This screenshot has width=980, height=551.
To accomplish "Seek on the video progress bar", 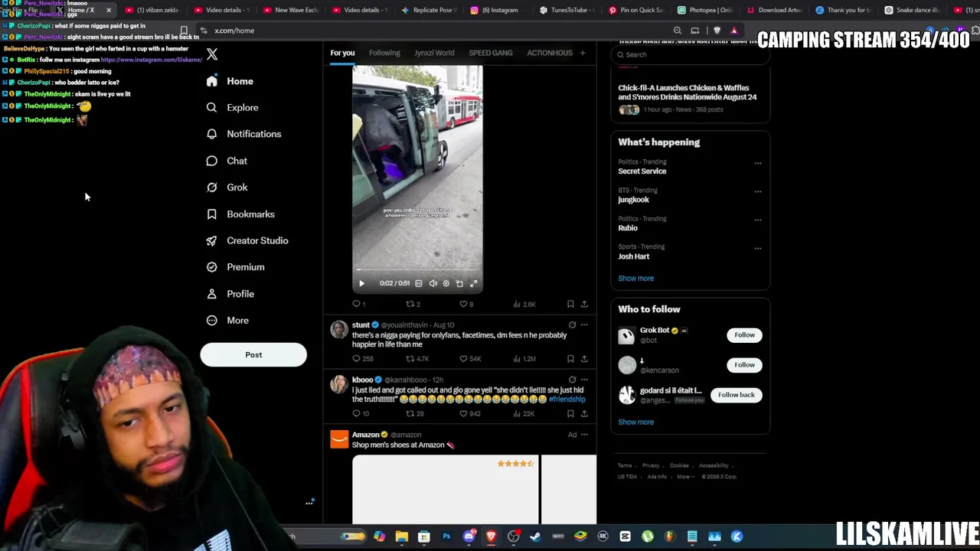I will click(x=417, y=270).
